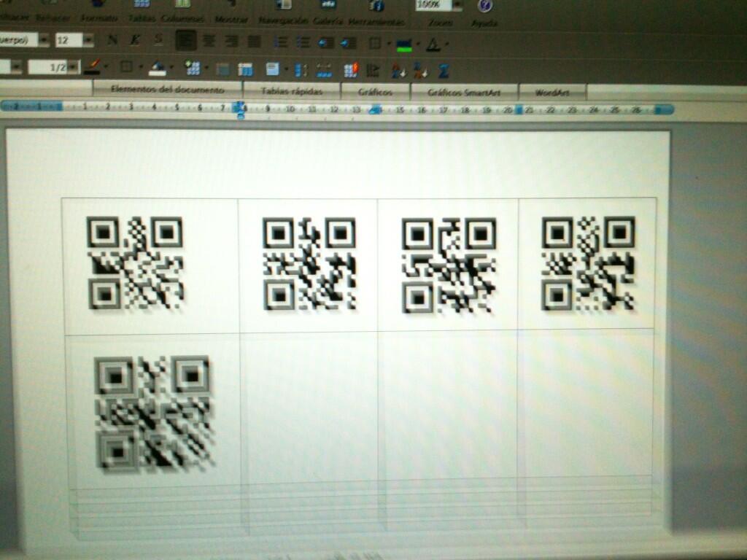Click the cell alignment icon

(273, 69)
